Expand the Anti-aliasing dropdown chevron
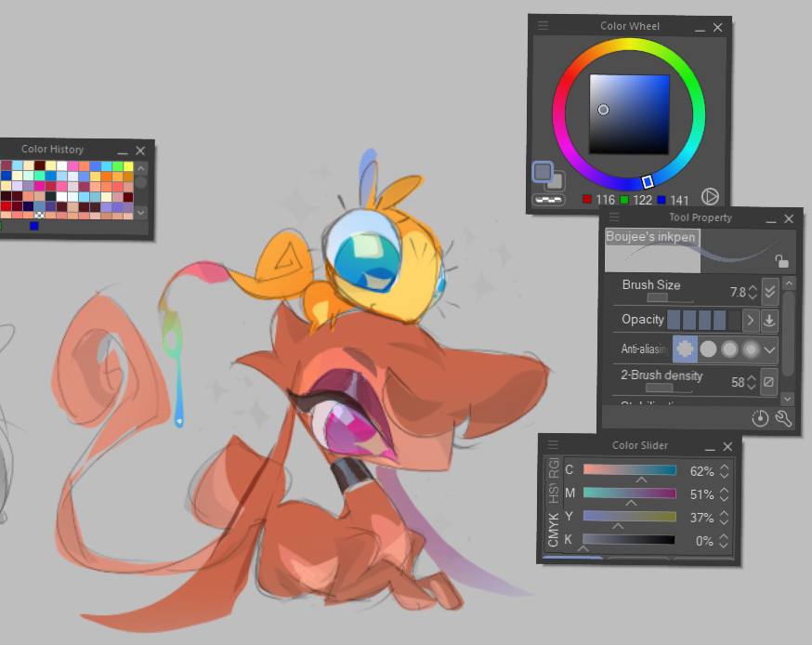 pos(770,349)
